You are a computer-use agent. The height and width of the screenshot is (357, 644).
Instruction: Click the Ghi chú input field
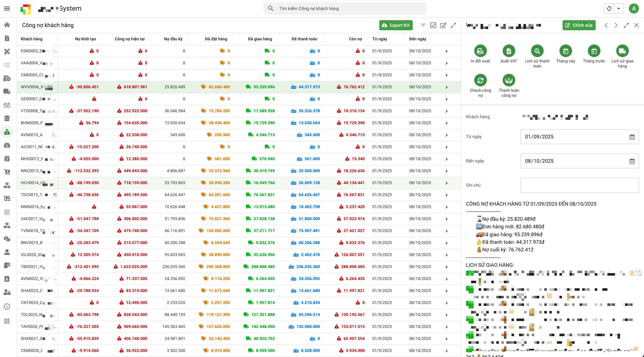579,185
